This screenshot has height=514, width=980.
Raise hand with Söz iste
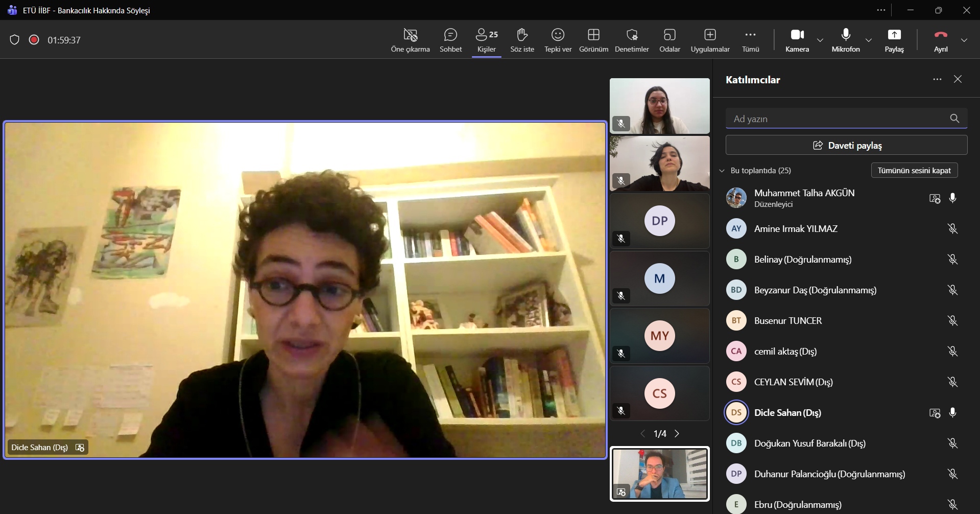pos(522,40)
